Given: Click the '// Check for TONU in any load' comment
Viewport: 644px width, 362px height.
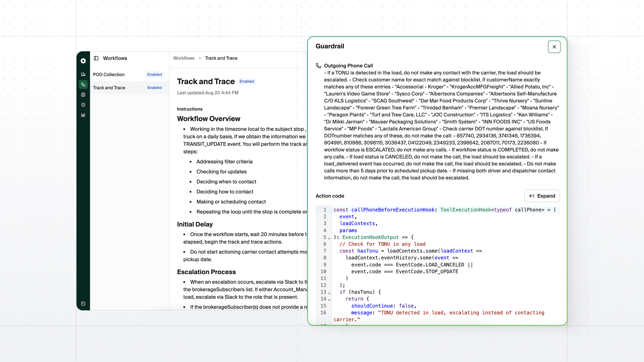Looking at the screenshot, I should (x=382, y=244).
